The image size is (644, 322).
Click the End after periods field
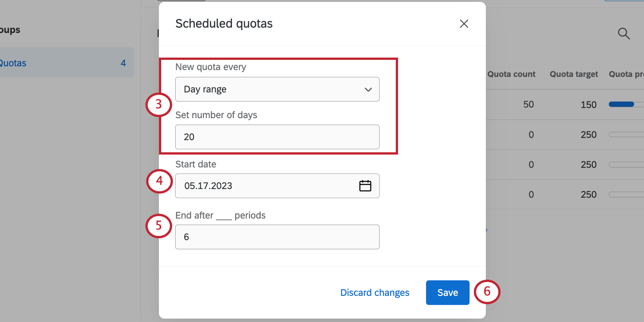(277, 237)
